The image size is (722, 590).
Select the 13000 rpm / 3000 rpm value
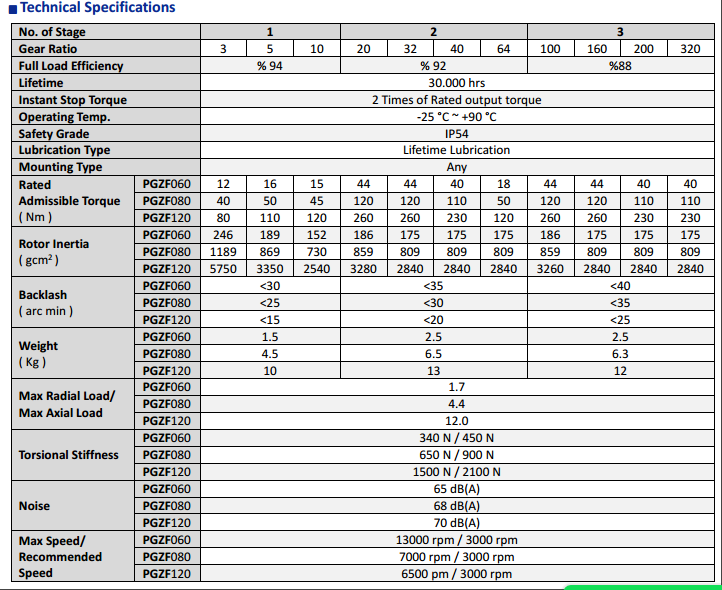tap(457, 540)
